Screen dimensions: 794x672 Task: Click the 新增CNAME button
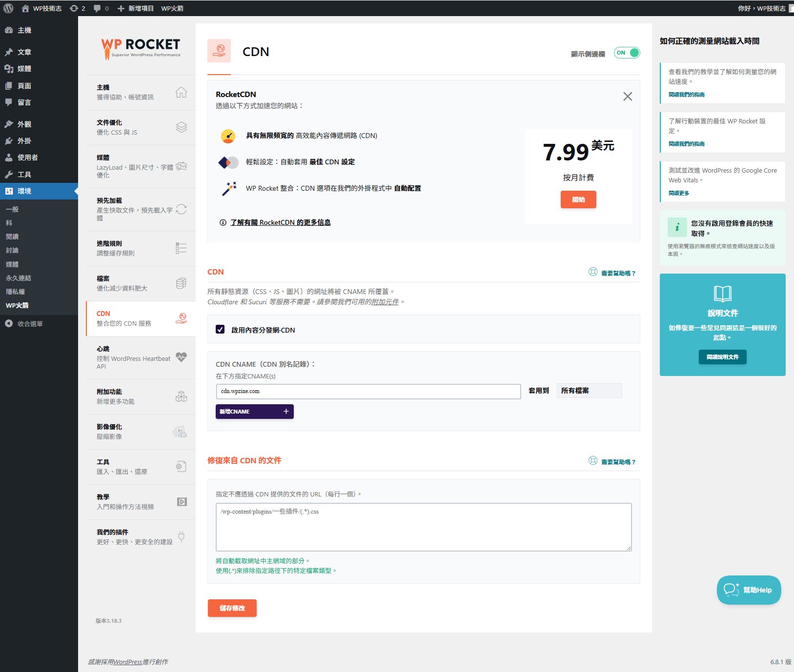(255, 412)
